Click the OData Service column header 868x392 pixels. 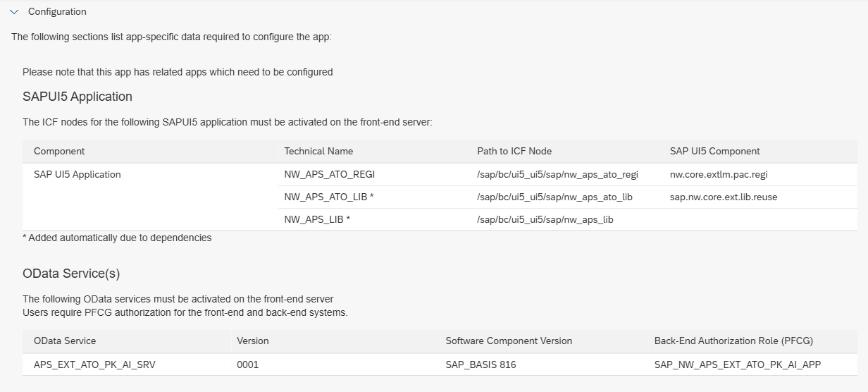click(x=65, y=341)
